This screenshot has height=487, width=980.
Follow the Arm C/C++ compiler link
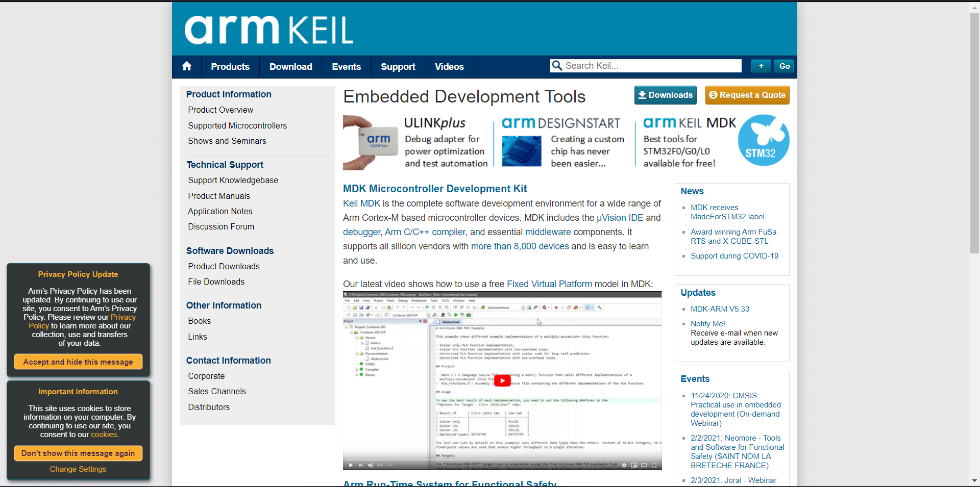pos(425,232)
